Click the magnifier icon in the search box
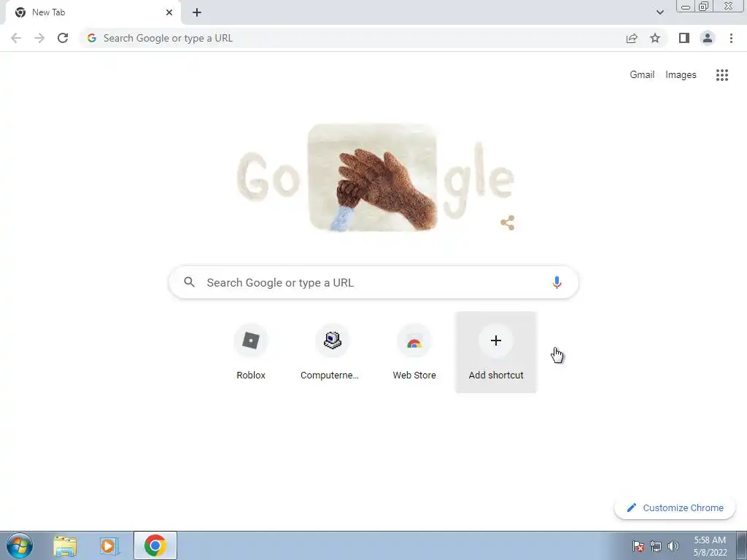The height and width of the screenshot is (560, 747). pyautogui.click(x=189, y=282)
